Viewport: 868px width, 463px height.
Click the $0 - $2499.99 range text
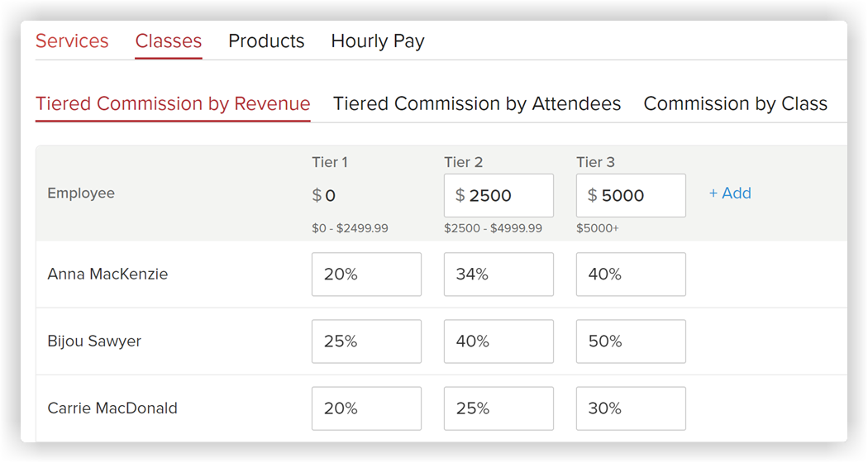click(350, 228)
